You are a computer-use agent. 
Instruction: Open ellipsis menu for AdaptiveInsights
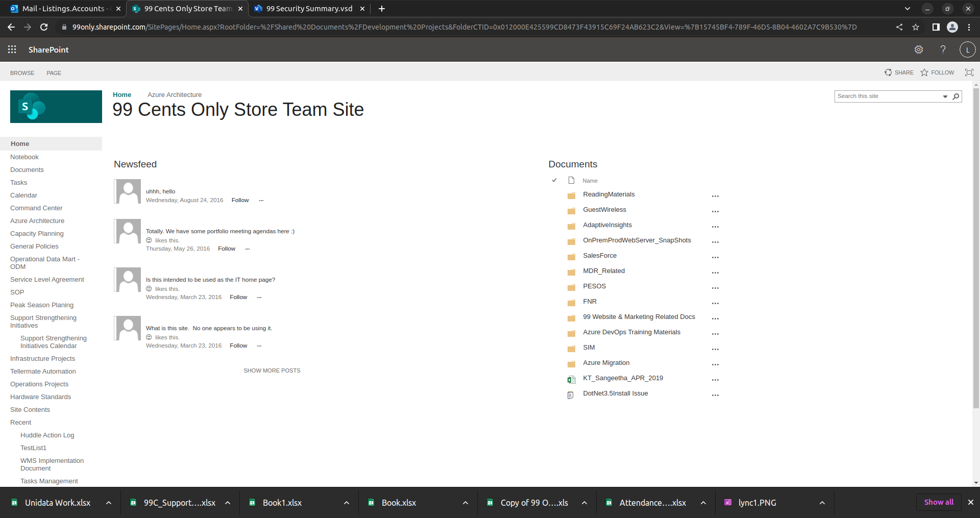[715, 227]
